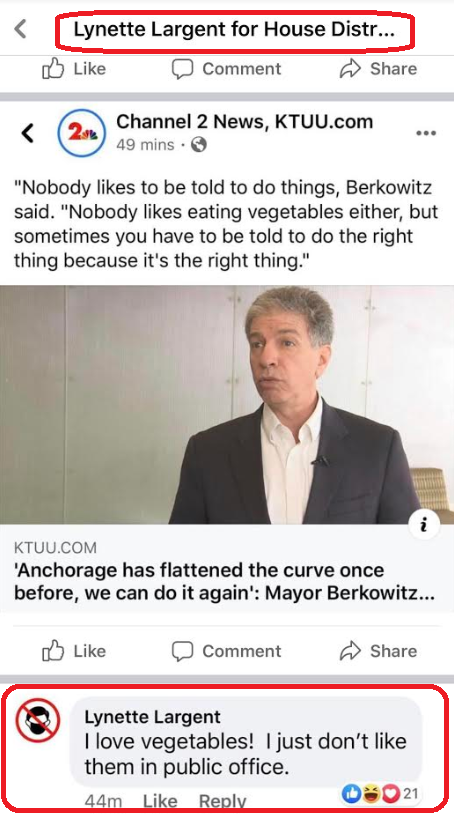Screen dimensions: 454x814
Task: Tap the info icon on article photo
Action: [x=424, y=526]
